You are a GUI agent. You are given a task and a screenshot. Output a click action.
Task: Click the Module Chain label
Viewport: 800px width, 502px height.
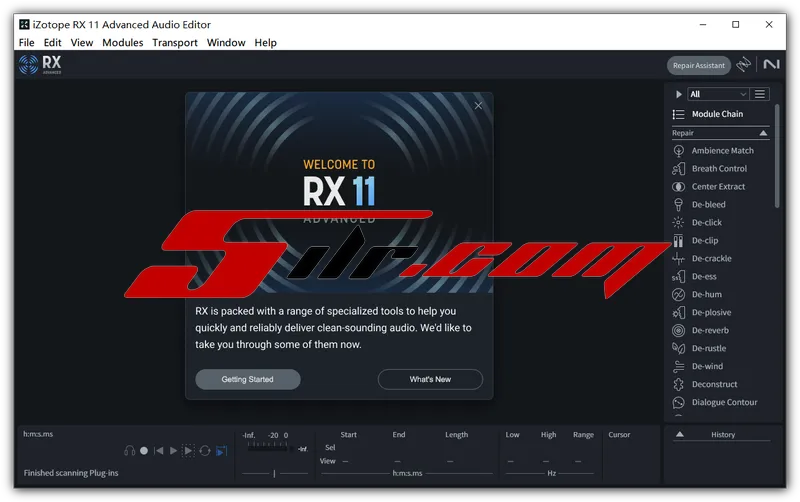pos(717,114)
